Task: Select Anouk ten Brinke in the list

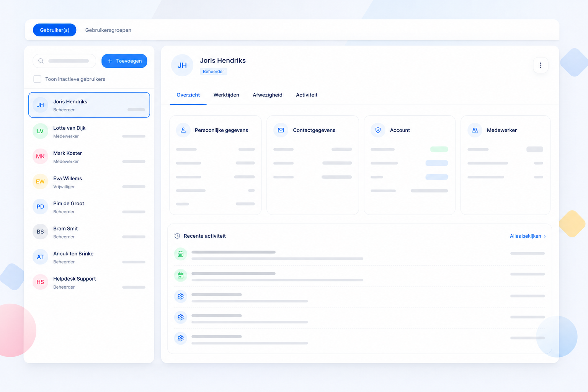Action: click(89, 257)
